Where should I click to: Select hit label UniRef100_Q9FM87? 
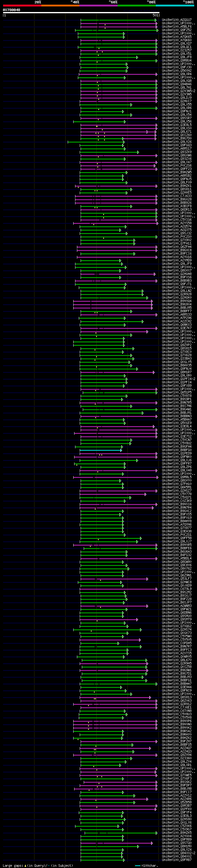(176, 860)
